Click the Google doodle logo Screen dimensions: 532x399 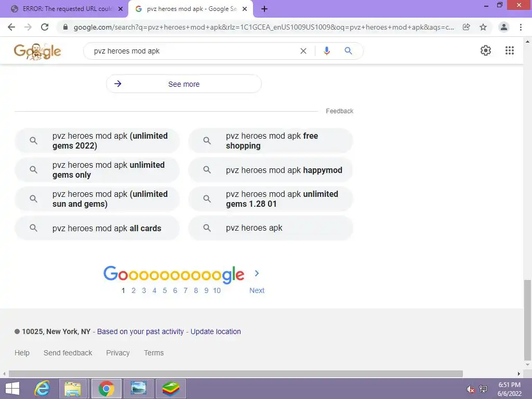coord(37,51)
